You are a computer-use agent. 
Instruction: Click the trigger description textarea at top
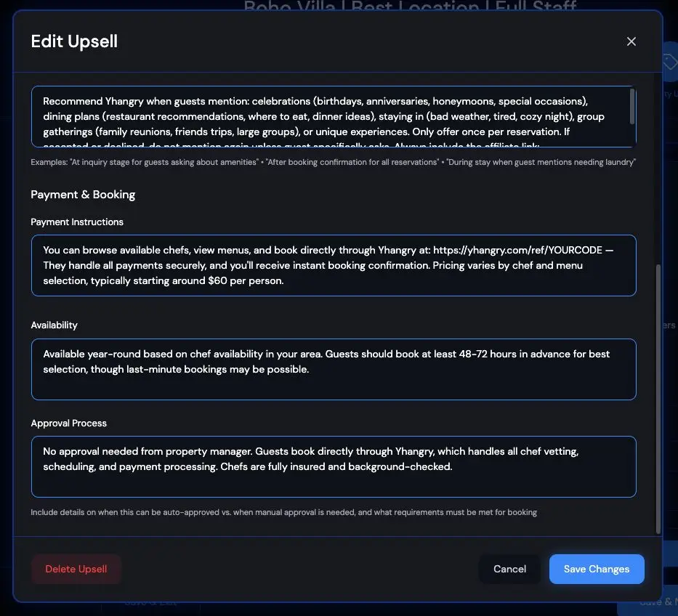click(x=333, y=116)
